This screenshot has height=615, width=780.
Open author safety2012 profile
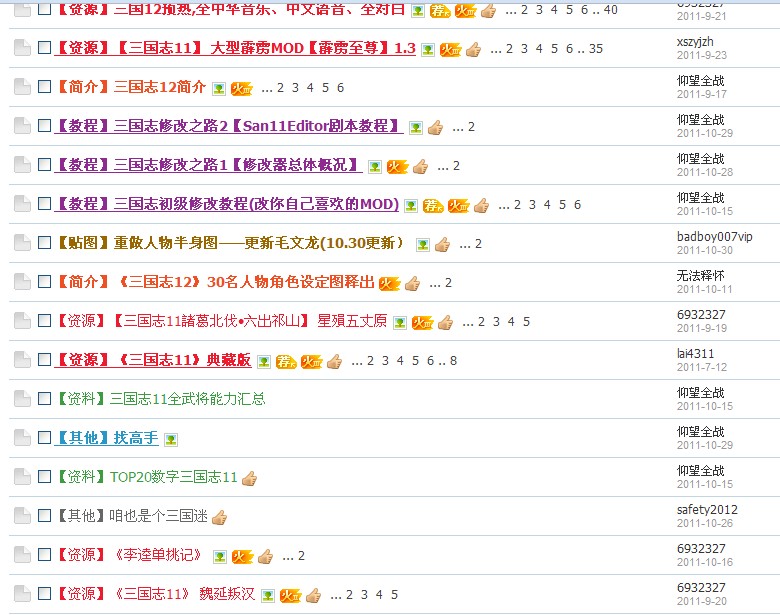(x=707, y=509)
